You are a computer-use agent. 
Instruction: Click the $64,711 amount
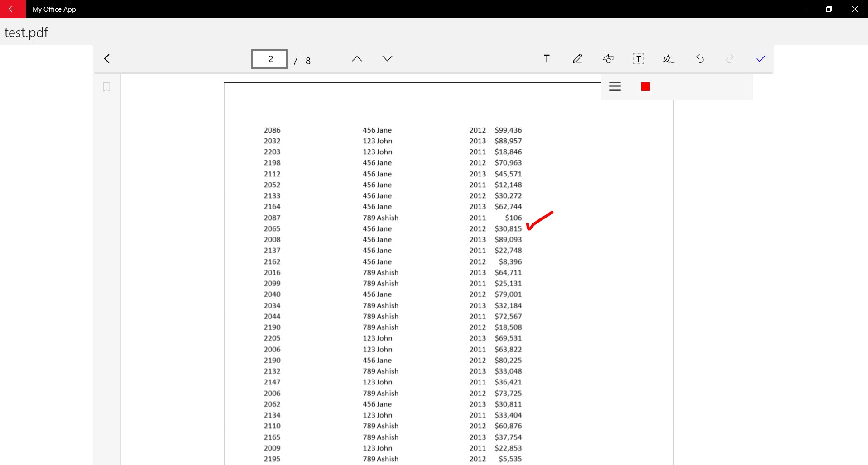coord(508,273)
